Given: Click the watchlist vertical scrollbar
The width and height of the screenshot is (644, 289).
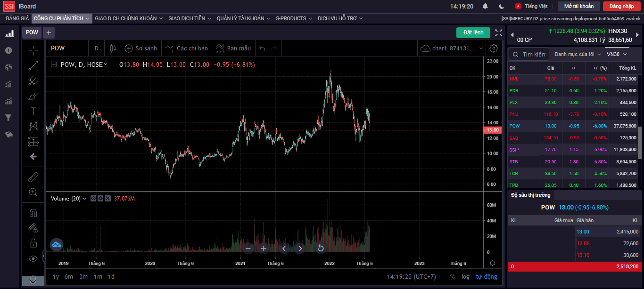Looking at the screenshot, I should (x=640, y=143).
